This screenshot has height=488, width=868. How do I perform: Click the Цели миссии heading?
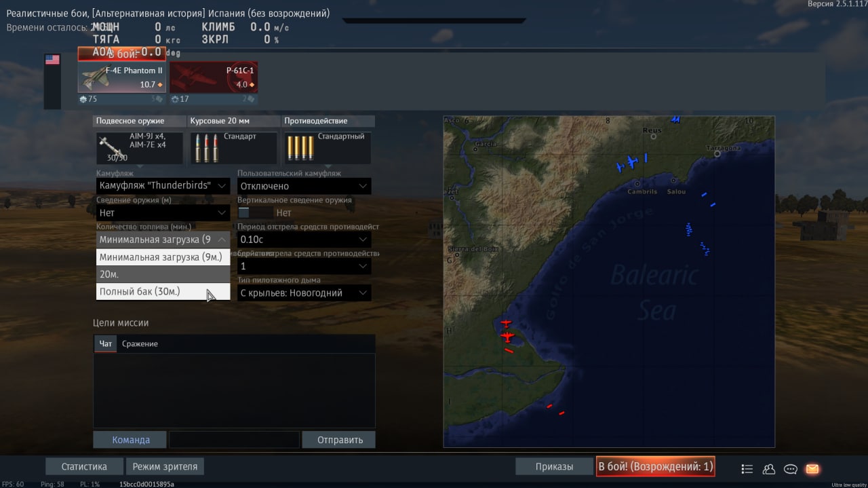pyautogui.click(x=121, y=323)
